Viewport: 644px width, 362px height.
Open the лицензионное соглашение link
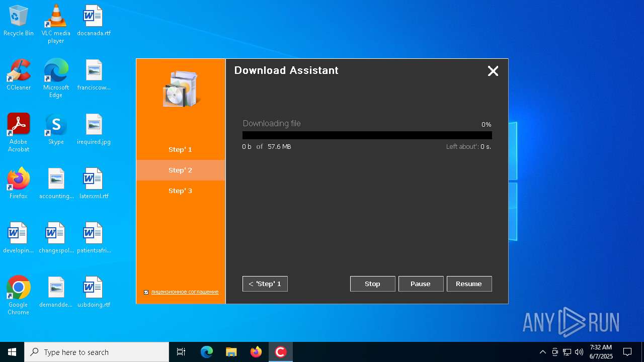tap(185, 292)
